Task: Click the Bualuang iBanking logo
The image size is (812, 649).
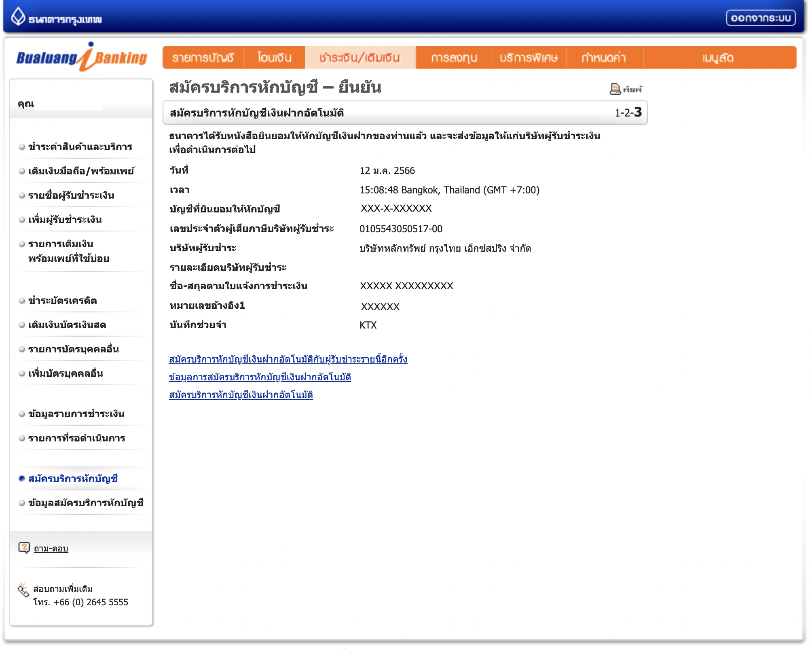Action: (x=82, y=57)
